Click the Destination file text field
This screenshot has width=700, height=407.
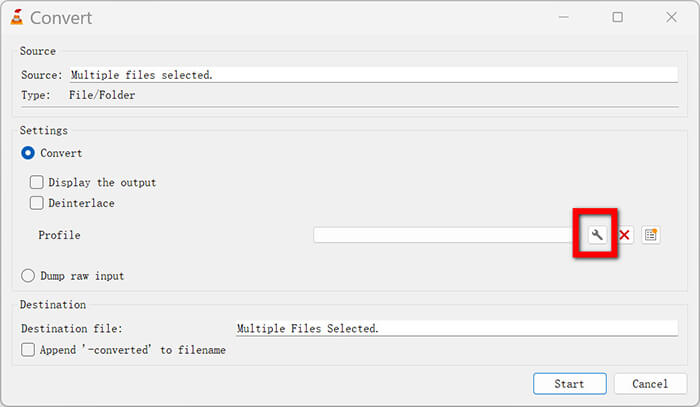(x=455, y=328)
